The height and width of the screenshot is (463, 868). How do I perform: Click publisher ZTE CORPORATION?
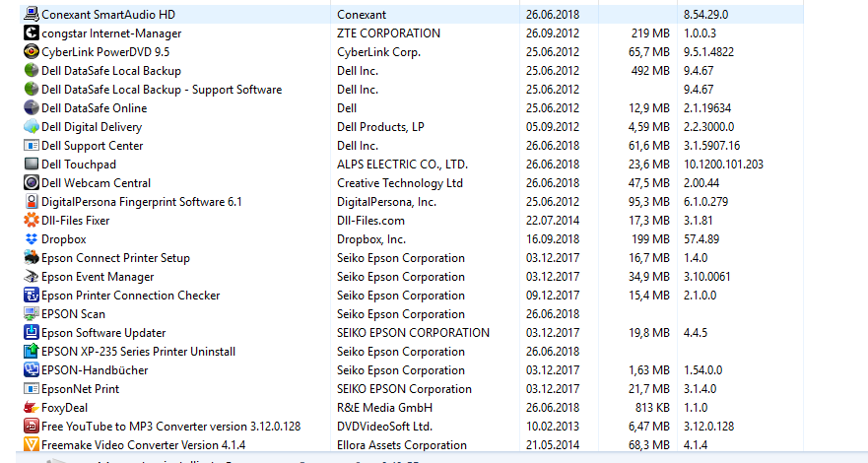click(388, 33)
